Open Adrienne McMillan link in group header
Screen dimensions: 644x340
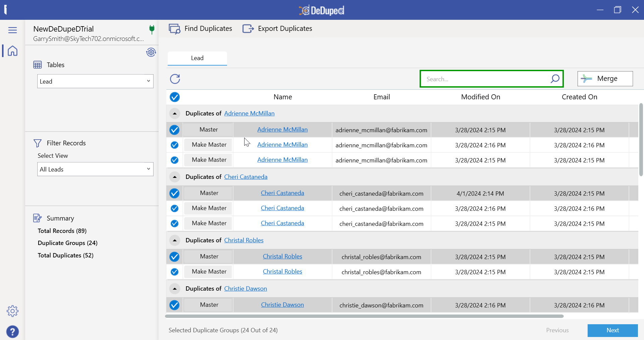coord(249,113)
